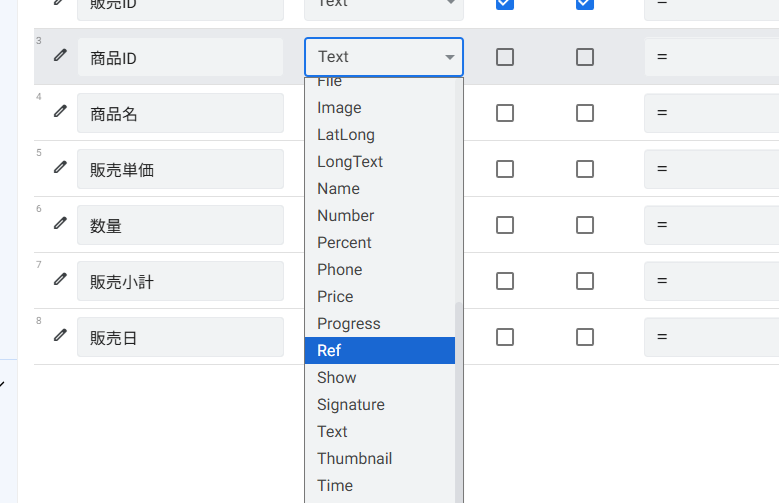
Task: Collapse the 商品ID type dropdown showing Text
Action: [384, 57]
